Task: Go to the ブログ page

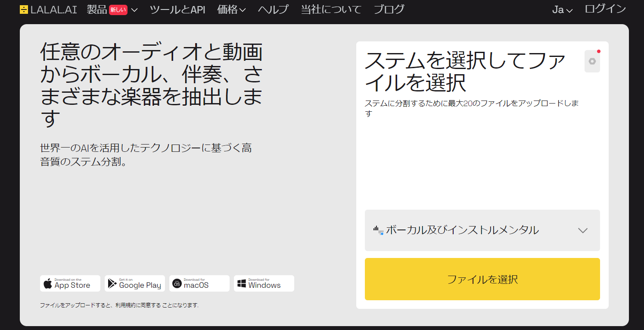Action: [389, 9]
